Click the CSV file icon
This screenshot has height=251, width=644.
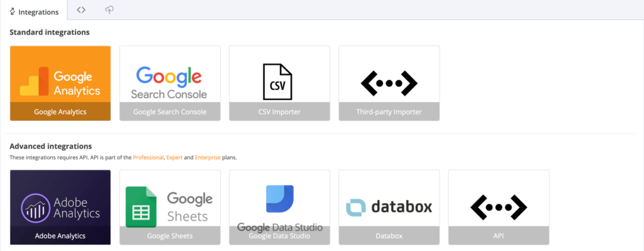277,81
